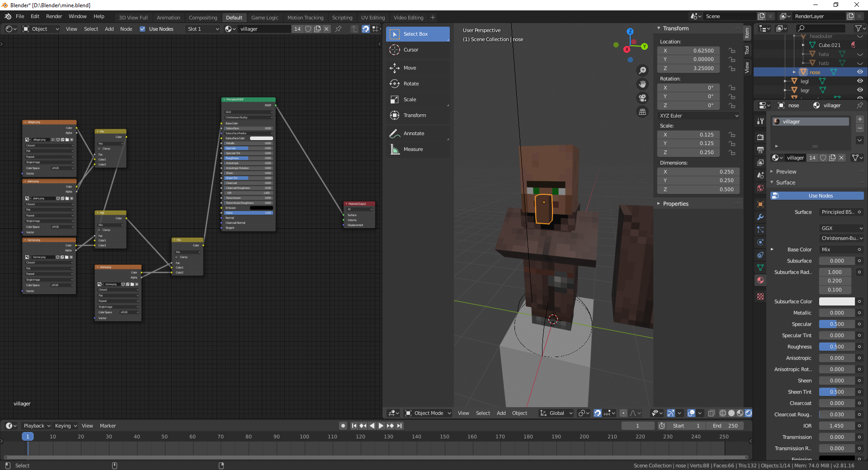Enable rendered viewport shading
The width and height of the screenshot is (868, 470).
pyautogui.click(x=749, y=413)
